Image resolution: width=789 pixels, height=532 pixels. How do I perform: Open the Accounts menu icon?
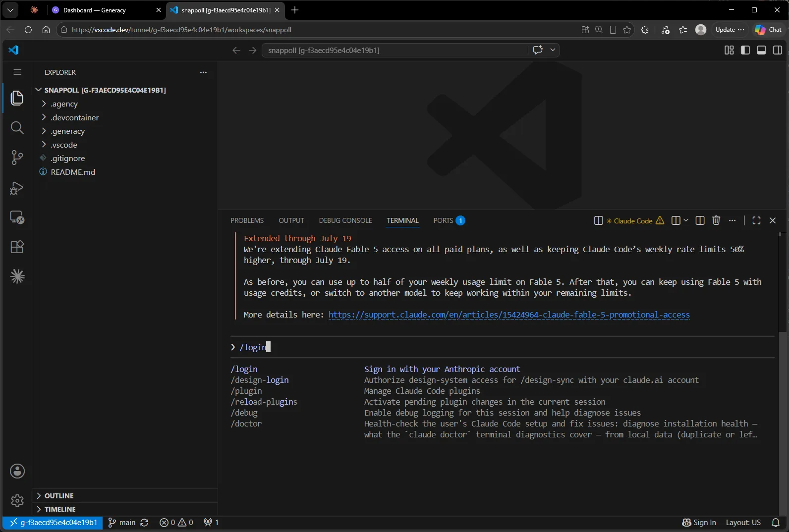coord(17,471)
